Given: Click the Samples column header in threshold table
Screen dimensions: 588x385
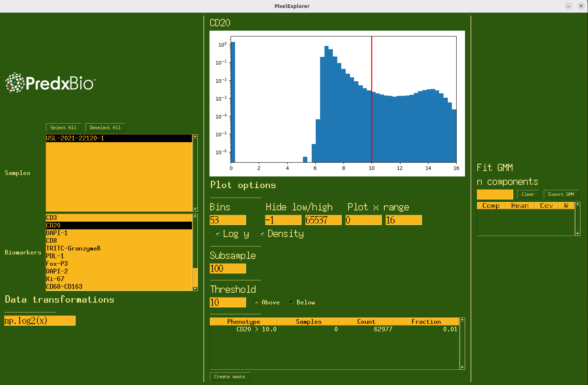Looking at the screenshot, I should coord(309,322).
